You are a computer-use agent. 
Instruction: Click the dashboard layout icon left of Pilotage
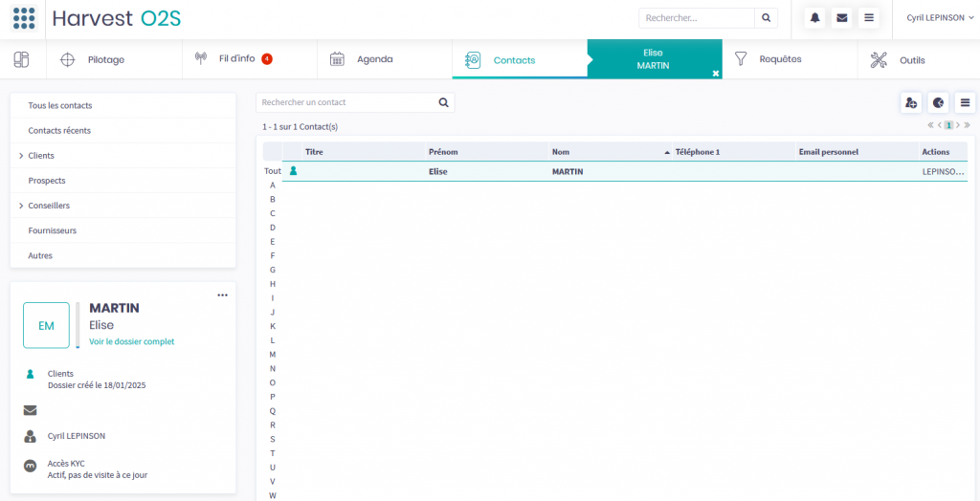[21, 59]
